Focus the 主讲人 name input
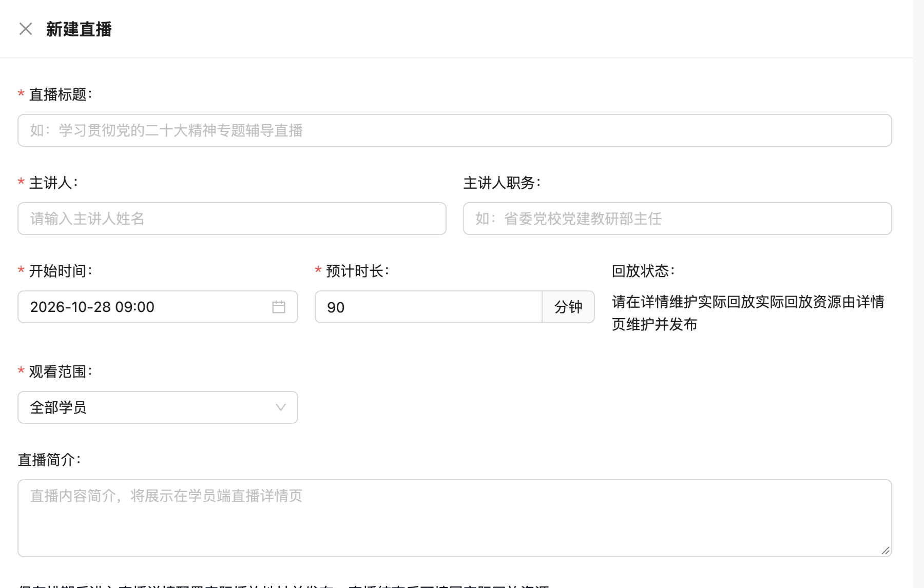The image size is (924, 588). [x=232, y=219]
